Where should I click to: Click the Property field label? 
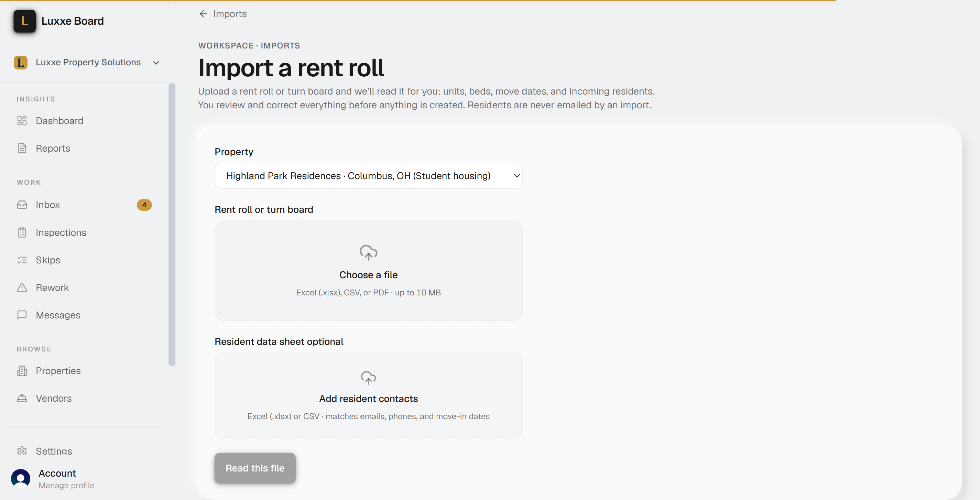(233, 152)
